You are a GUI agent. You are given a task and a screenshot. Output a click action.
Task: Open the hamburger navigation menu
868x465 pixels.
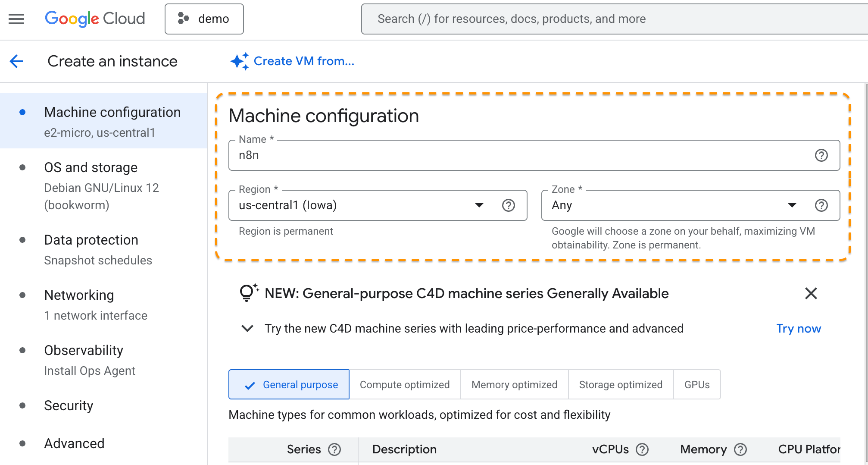click(x=16, y=19)
